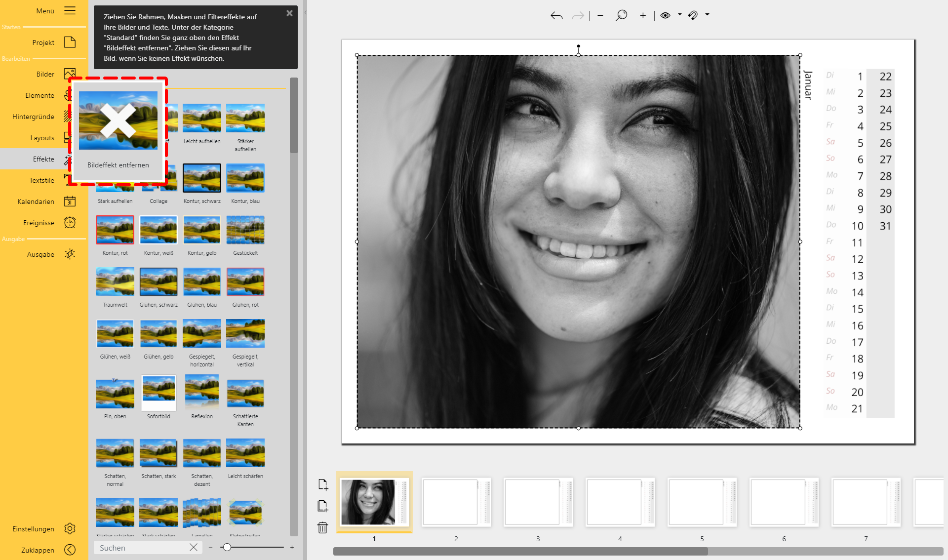Image resolution: width=948 pixels, height=560 pixels.
Task: Collapse sidebar with Zuklappen arrow
Action: click(70, 550)
